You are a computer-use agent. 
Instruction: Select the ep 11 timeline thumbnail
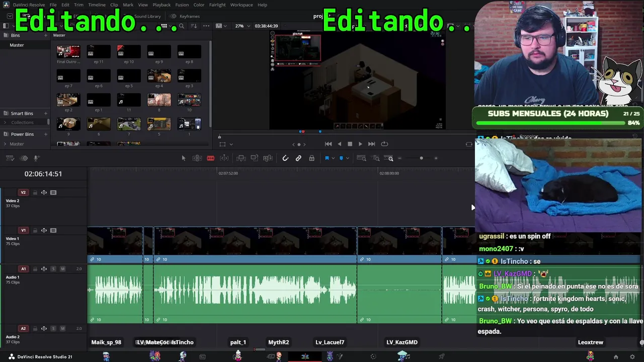point(99,51)
